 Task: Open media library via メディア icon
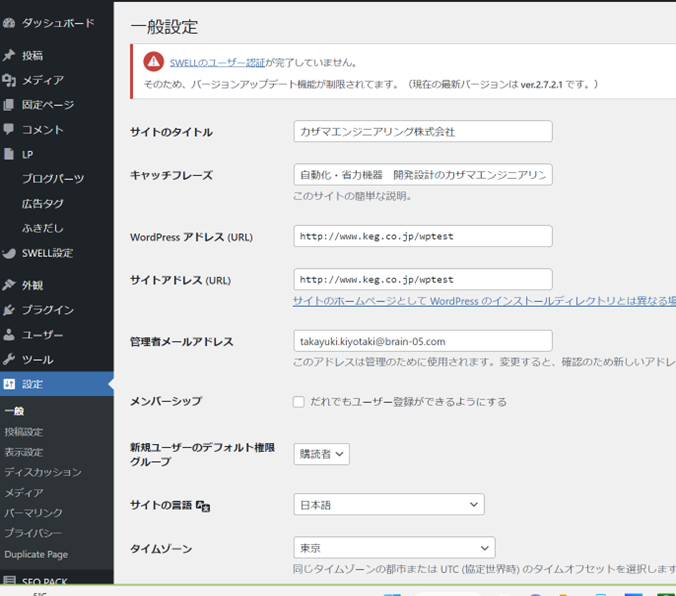tap(10, 80)
